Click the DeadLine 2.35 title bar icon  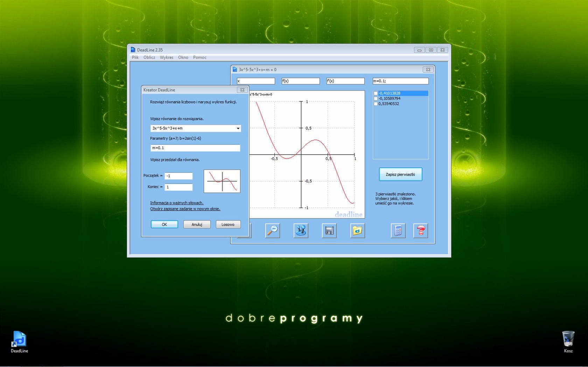pos(133,50)
